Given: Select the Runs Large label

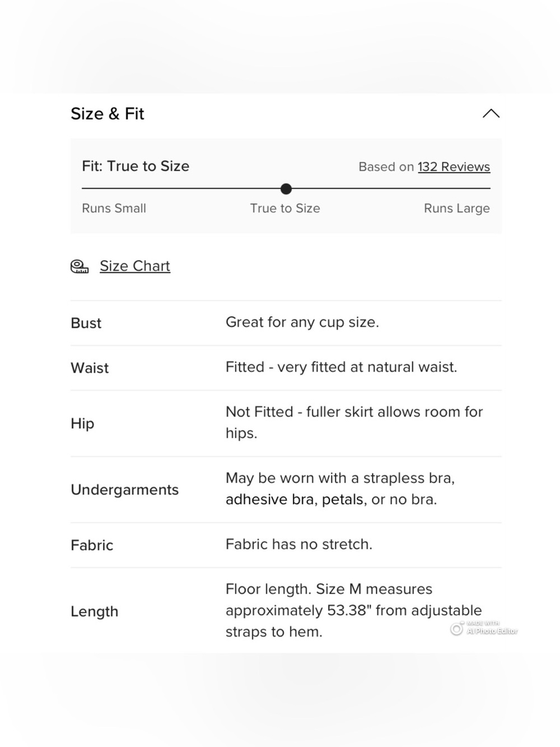Looking at the screenshot, I should (457, 208).
